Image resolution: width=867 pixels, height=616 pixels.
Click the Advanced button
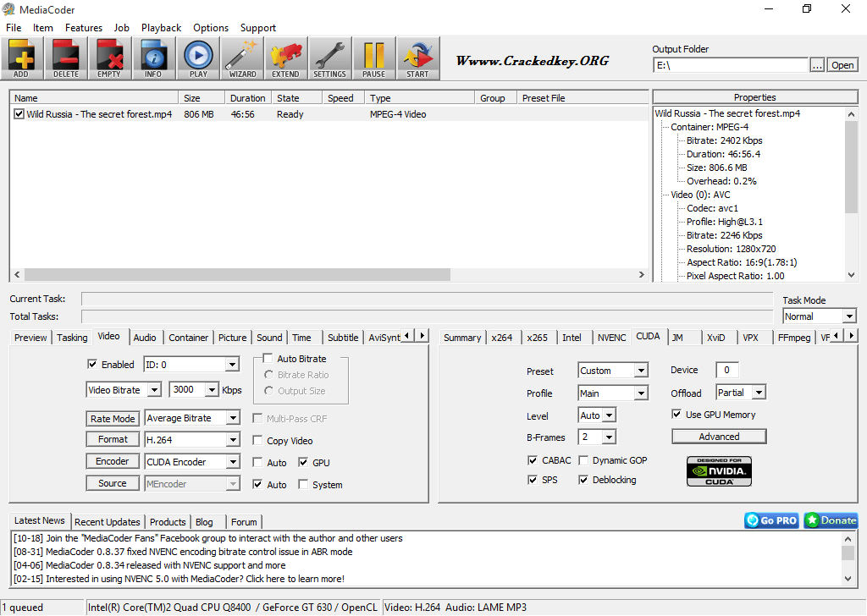pos(719,437)
